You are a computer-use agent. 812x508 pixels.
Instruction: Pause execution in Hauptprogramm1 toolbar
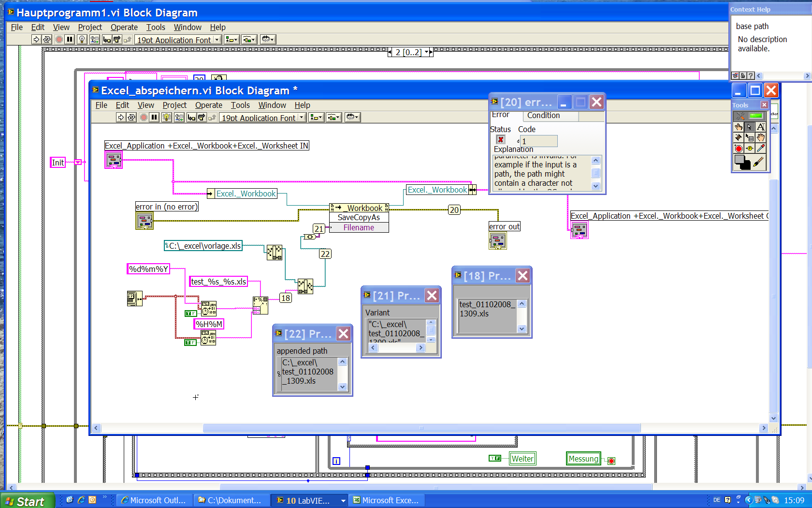point(70,39)
